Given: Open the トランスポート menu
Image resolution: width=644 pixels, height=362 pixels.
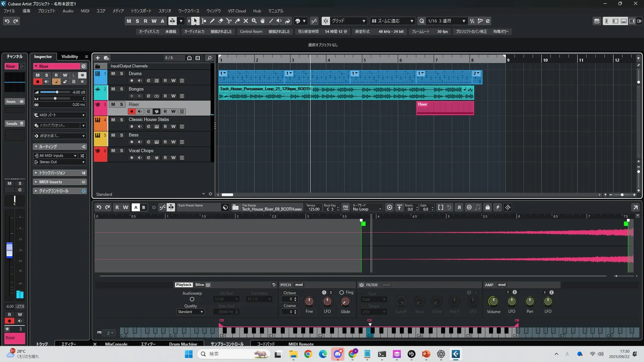Looking at the screenshot, I should click(x=141, y=11).
